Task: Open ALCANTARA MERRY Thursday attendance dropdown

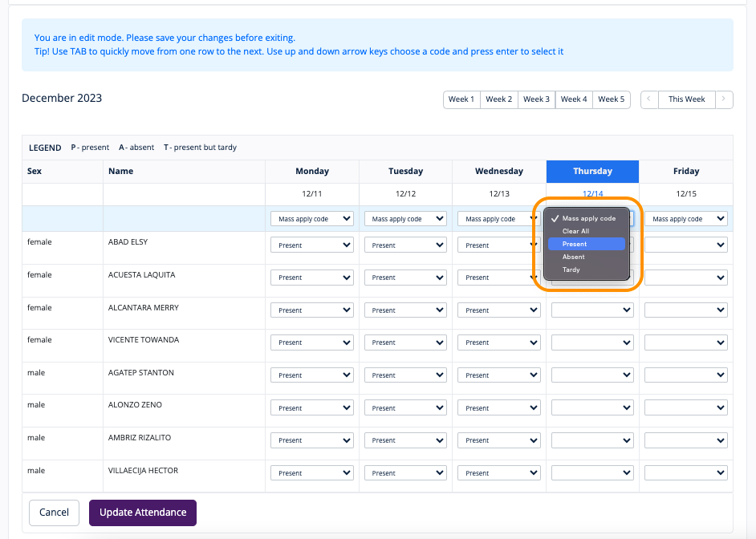Action: coord(592,310)
